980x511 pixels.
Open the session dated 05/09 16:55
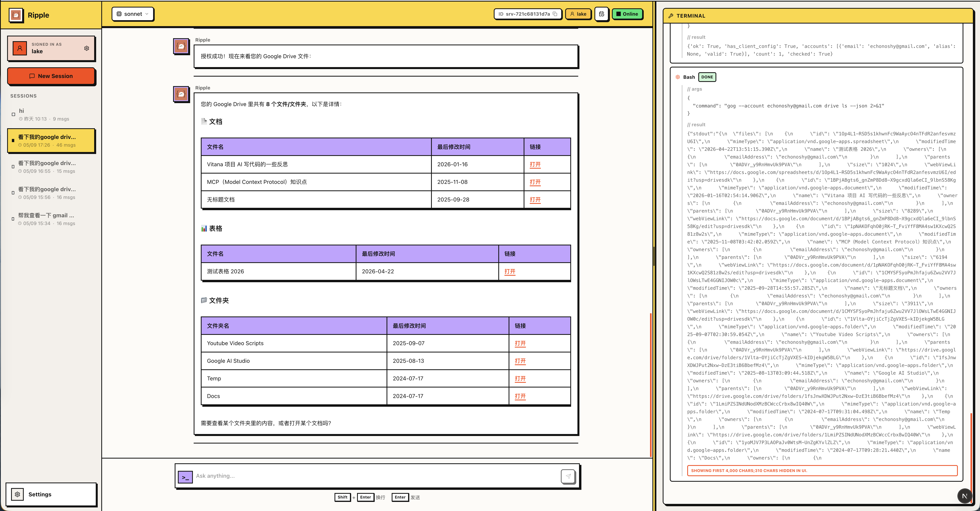51,167
